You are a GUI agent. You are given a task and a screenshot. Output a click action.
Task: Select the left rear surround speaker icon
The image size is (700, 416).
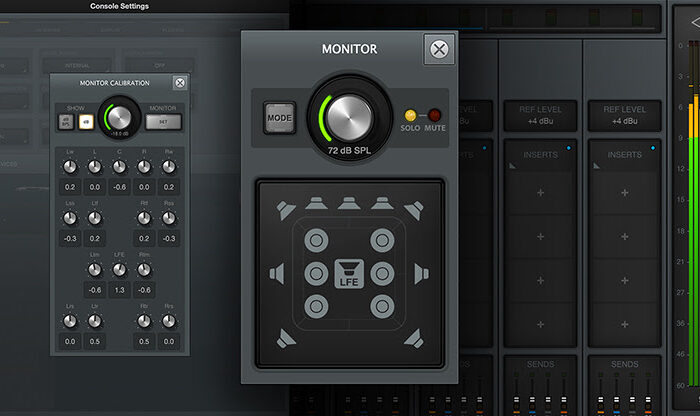(x=286, y=338)
